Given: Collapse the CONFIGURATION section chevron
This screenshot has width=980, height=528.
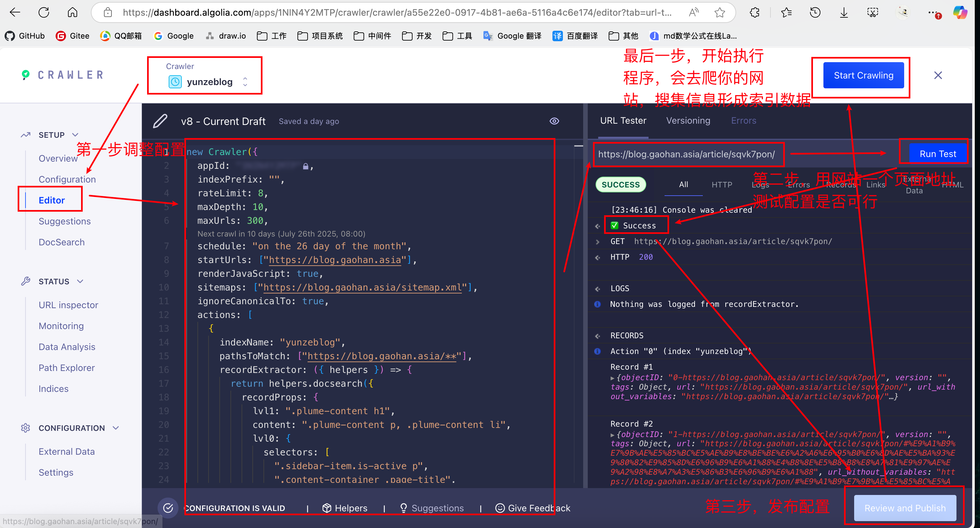Looking at the screenshot, I should click(116, 428).
